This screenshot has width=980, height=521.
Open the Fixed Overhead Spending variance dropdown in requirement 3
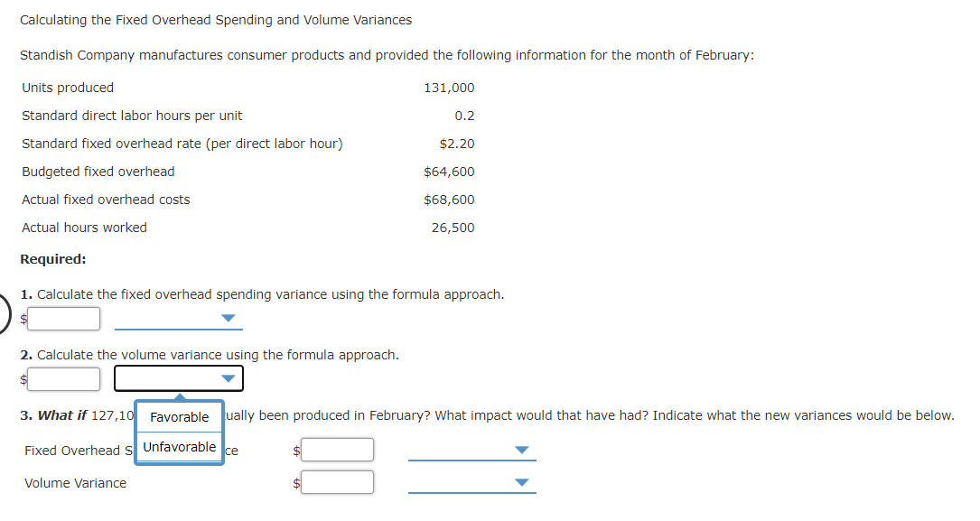(x=520, y=450)
